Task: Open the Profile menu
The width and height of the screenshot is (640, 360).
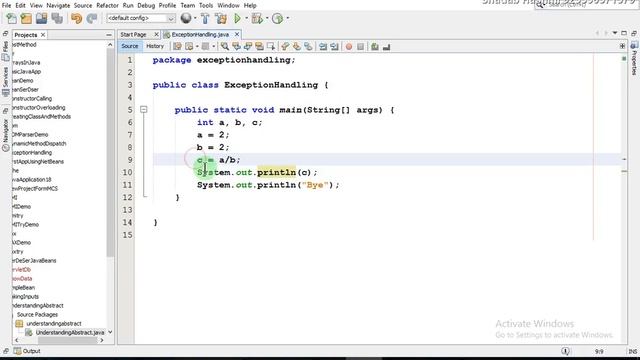Action: tap(167, 6)
